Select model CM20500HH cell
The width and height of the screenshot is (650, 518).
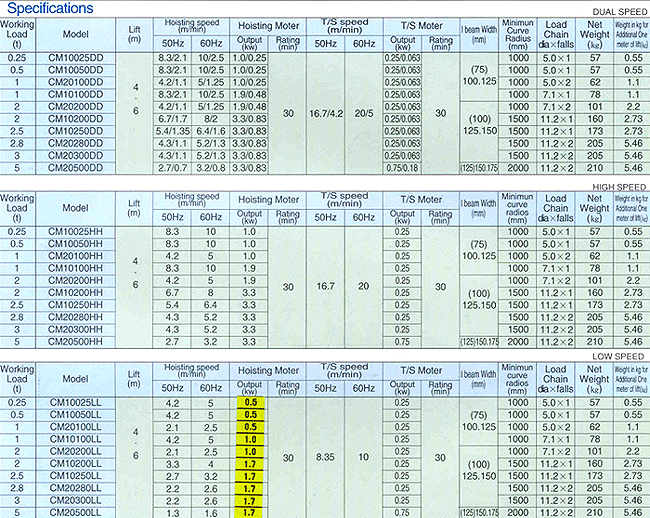point(75,342)
